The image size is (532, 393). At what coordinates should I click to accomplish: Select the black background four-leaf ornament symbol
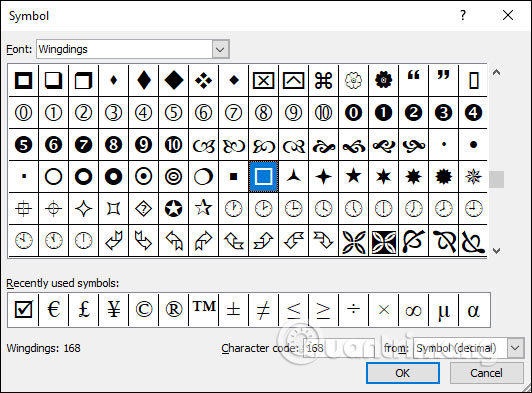coord(383,241)
